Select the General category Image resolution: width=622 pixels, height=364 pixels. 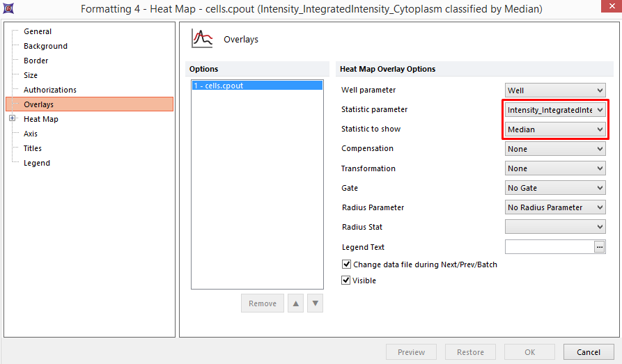(x=38, y=31)
